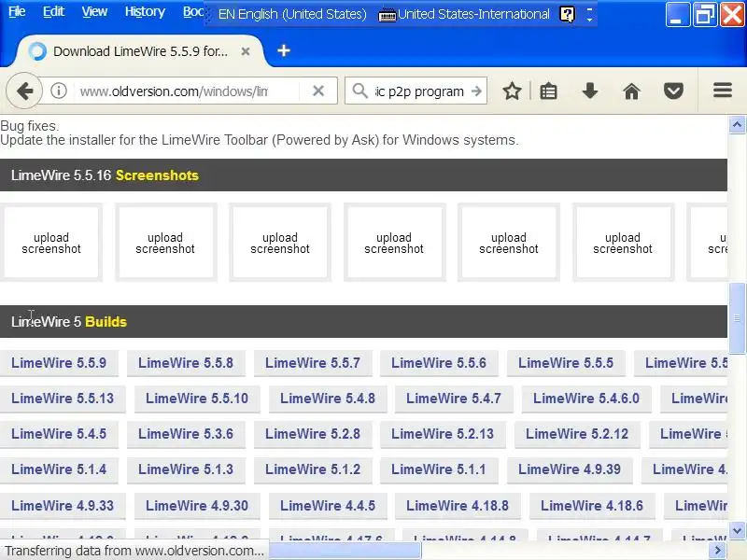The width and height of the screenshot is (747, 560).
Task: Open the LimeWire 4.18.6 build link
Action: click(x=592, y=505)
